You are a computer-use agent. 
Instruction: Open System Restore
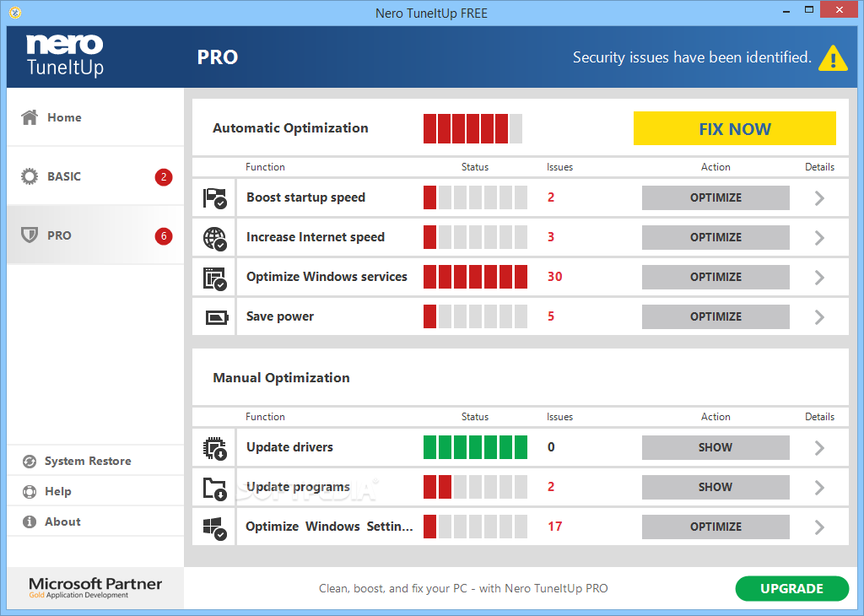tap(95, 462)
